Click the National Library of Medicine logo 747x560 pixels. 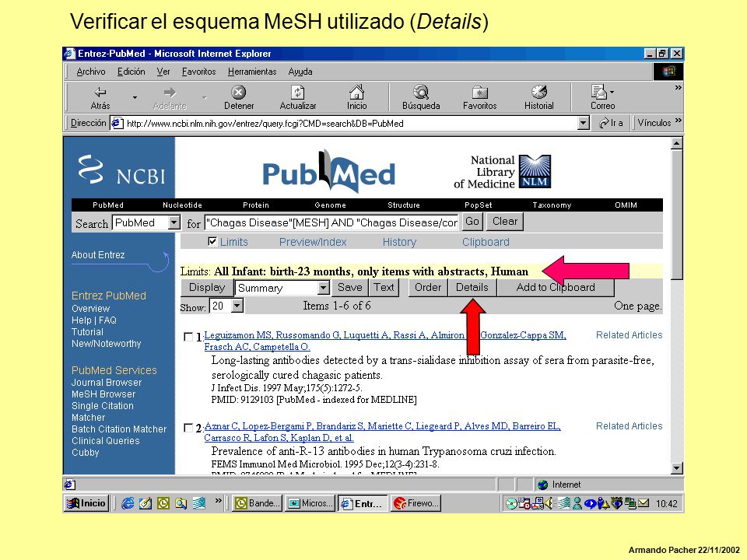click(x=502, y=172)
